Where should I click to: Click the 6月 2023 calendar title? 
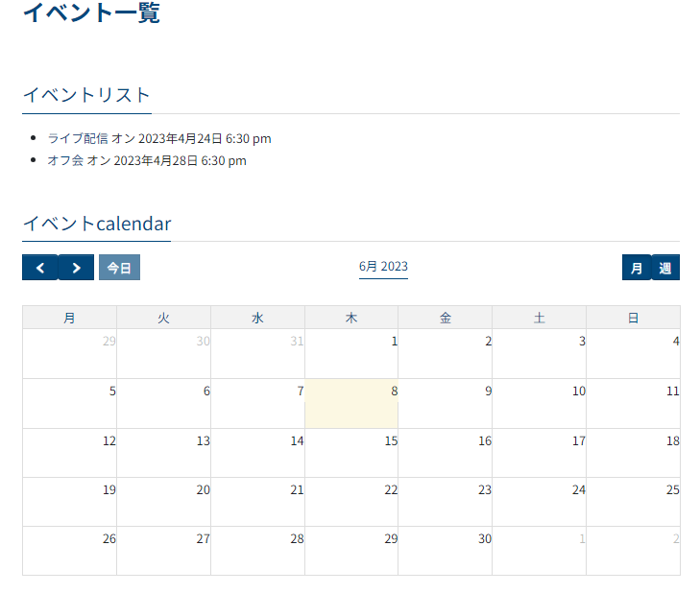tap(383, 266)
